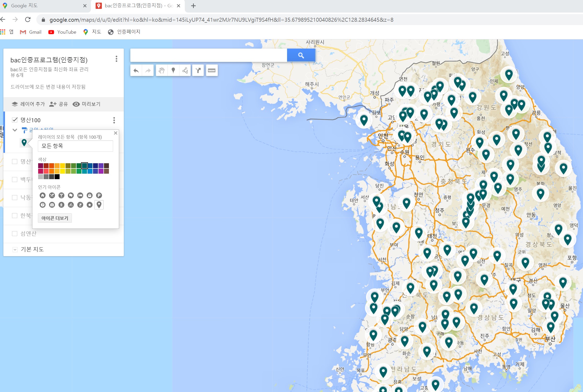Image resolution: width=583 pixels, height=392 pixels.
Task: Enable the 섬앤산 layer checkbox
Action: coord(15,233)
